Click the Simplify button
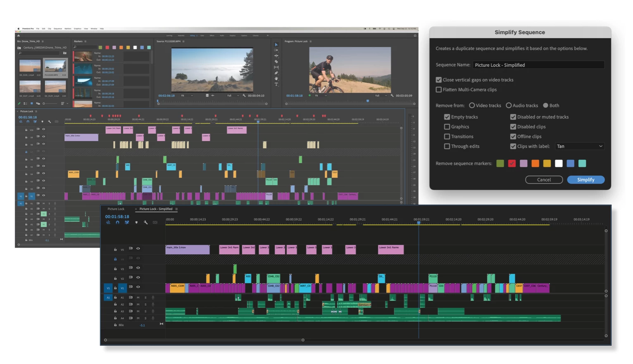The width and height of the screenshot is (633, 364). [x=585, y=180]
